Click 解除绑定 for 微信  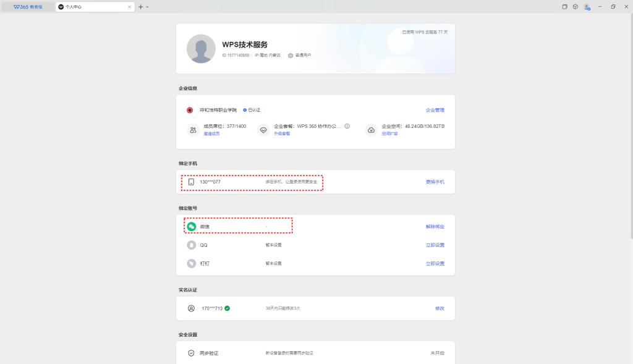435,227
